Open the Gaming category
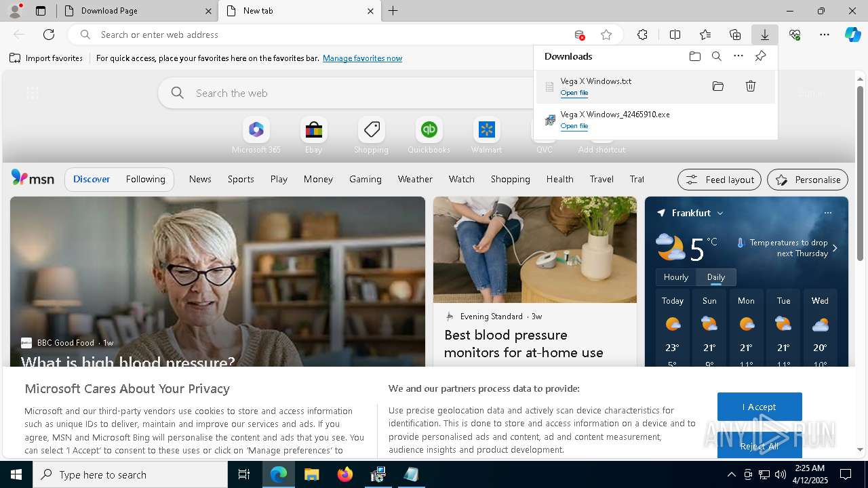Viewport: 868px width, 488px height. click(366, 179)
